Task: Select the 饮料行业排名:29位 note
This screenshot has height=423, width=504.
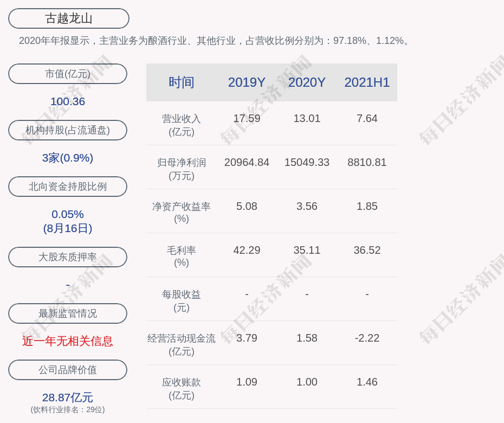Action: (x=68, y=409)
